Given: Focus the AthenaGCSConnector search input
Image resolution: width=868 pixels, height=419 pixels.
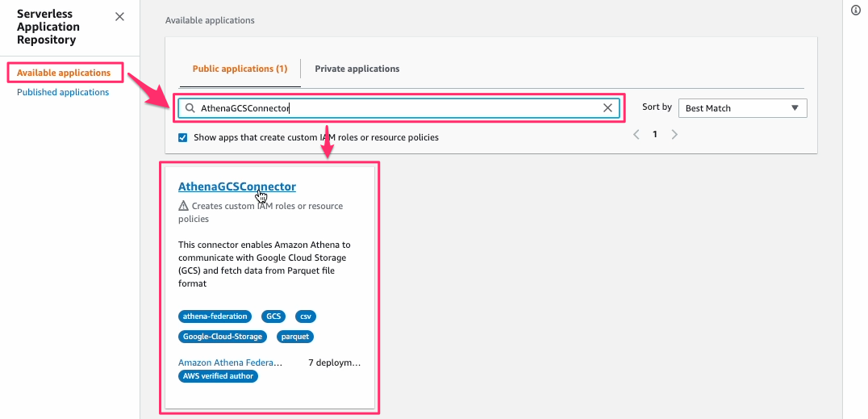Looking at the screenshot, I should (x=399, y=108).
